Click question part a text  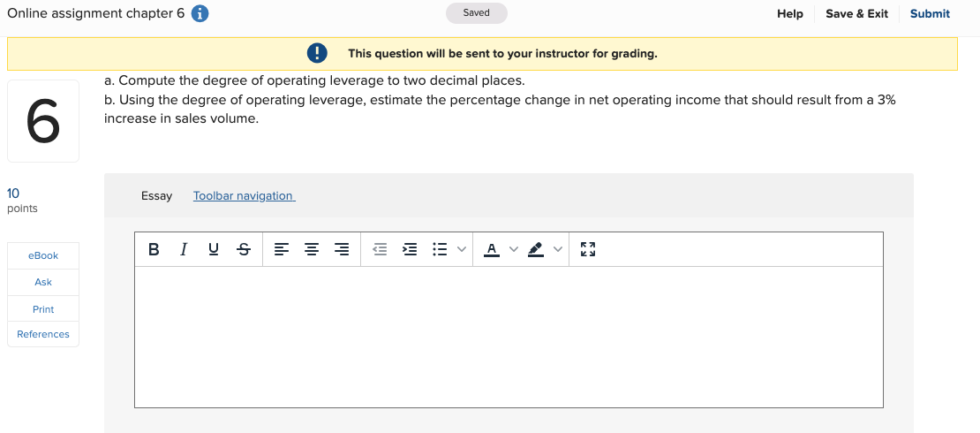[314, 80]
